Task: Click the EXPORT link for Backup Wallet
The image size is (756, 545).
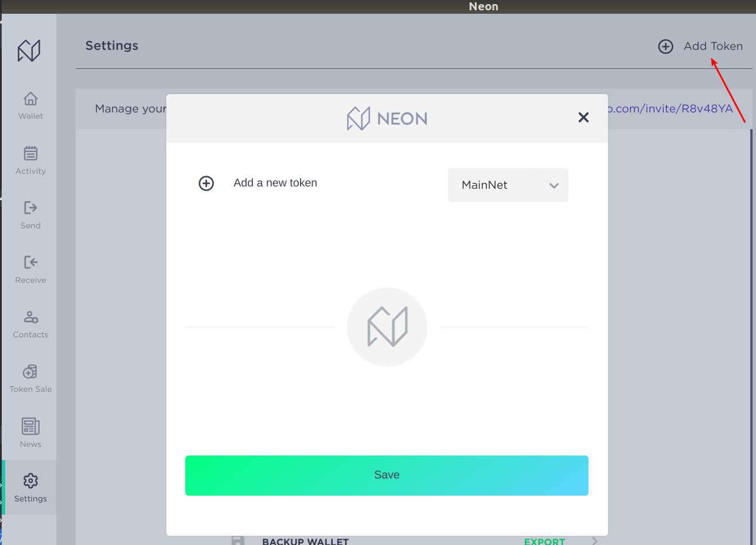Action: click(x=544, y=541)
